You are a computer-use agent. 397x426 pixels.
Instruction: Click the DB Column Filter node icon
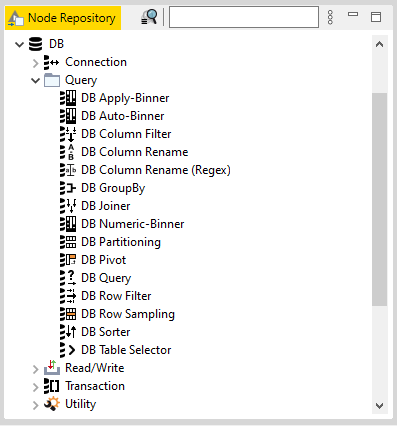[x=68, y=134]
